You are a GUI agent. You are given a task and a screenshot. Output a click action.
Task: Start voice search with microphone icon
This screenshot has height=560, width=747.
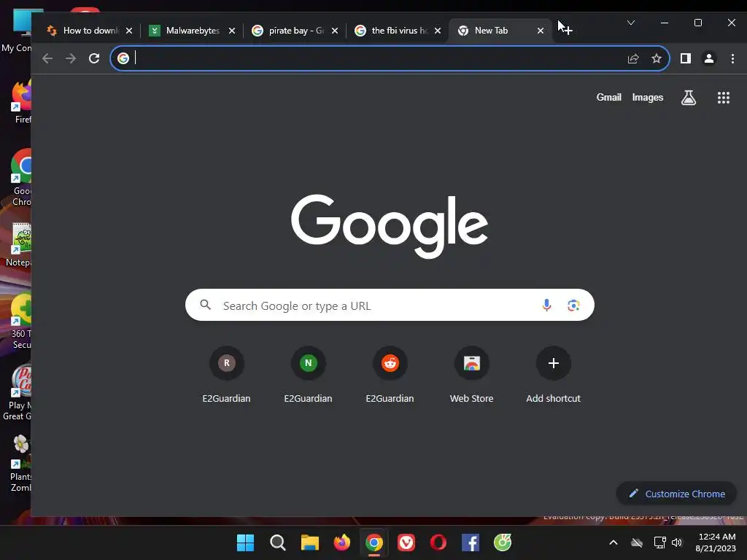546,306
